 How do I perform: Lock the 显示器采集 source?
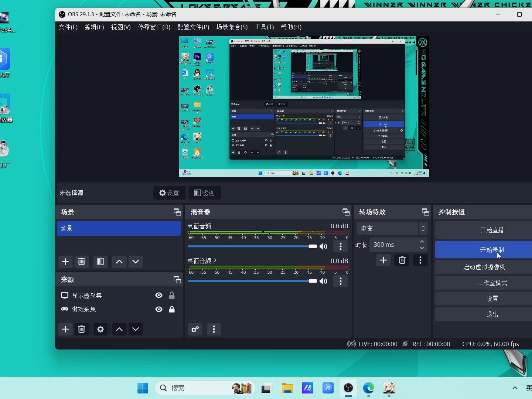point(172,296)
